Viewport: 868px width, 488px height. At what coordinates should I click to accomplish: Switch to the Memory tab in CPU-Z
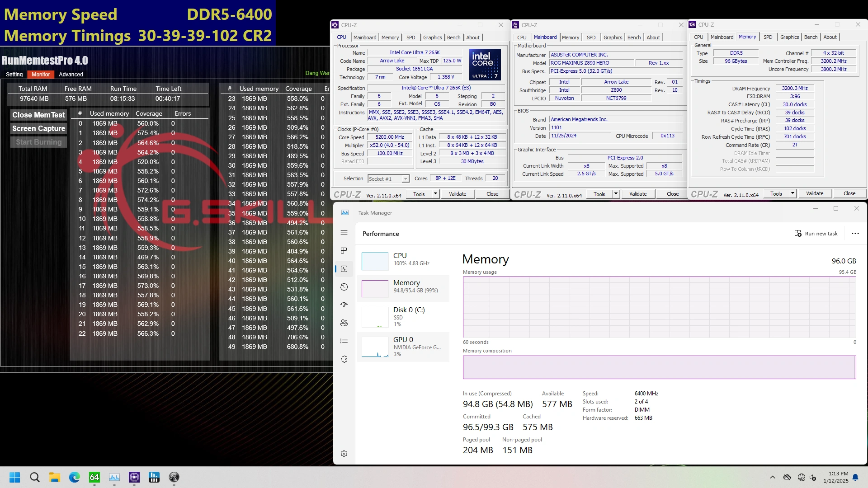[390, 37]
